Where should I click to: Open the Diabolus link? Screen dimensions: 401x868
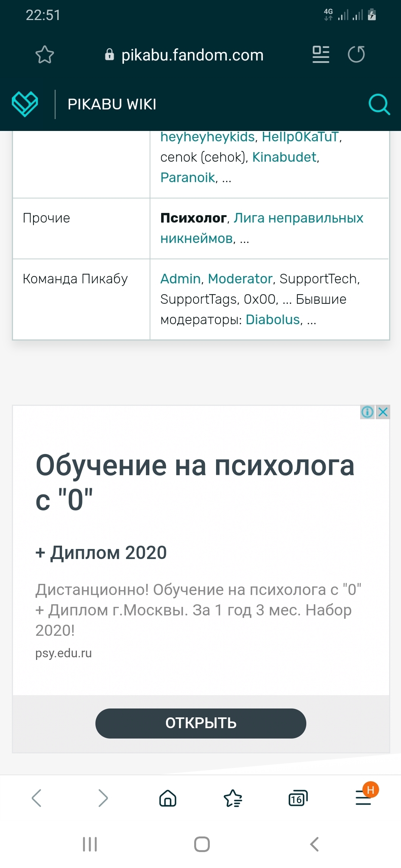click(x=273, y=319)
